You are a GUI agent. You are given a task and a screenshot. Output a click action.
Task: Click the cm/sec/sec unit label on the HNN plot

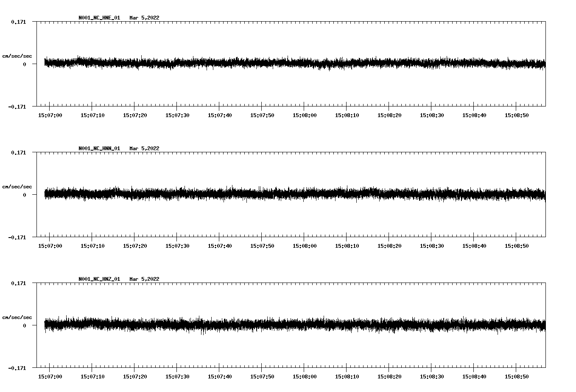[17, 187]
